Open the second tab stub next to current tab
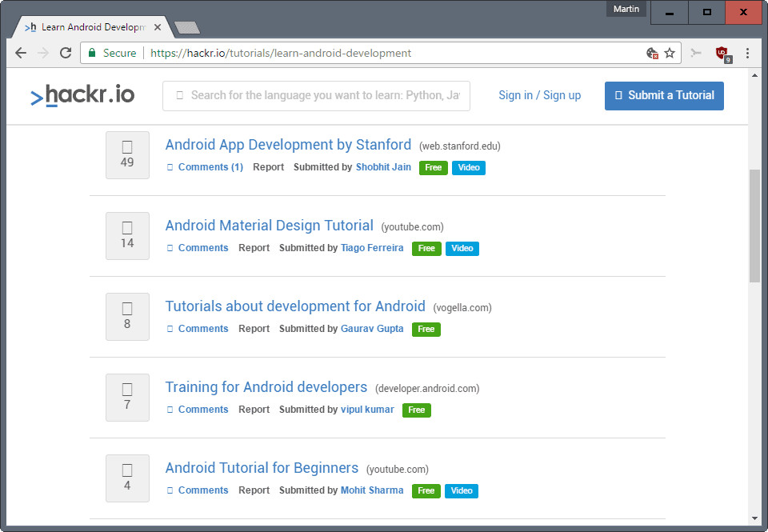The image size is (768, 532). pyautogui.click(x=186, y=26)
